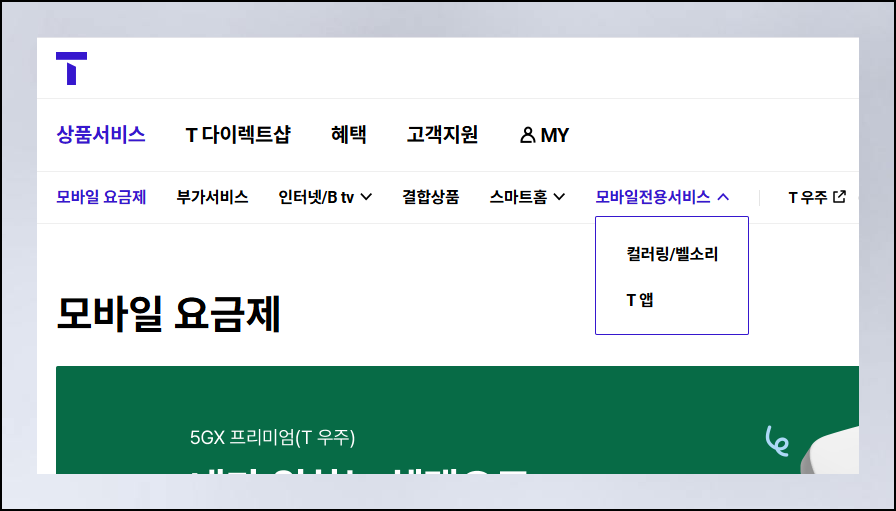896x511 pixels.
Task: Click the light blue swirl doodle in the banner
Action: [x=777, y=441]
